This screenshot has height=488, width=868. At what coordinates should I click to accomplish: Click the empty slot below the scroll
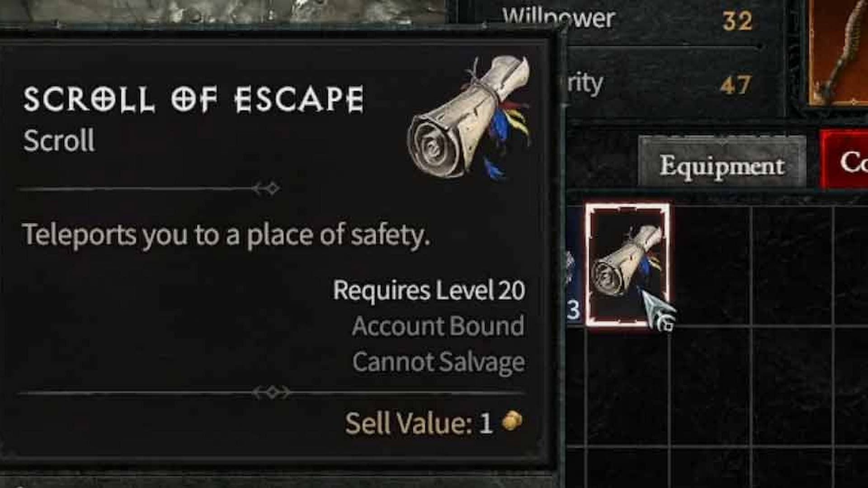[x=627, y=387]
